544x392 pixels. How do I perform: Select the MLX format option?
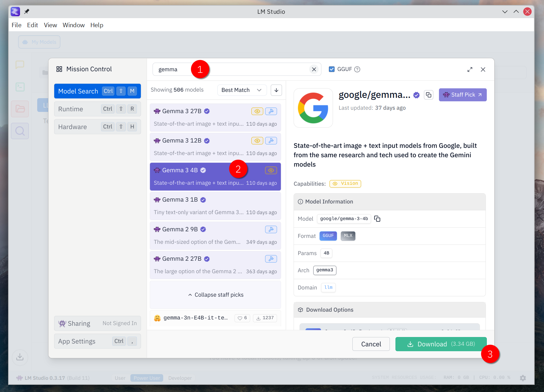[348, 236]
